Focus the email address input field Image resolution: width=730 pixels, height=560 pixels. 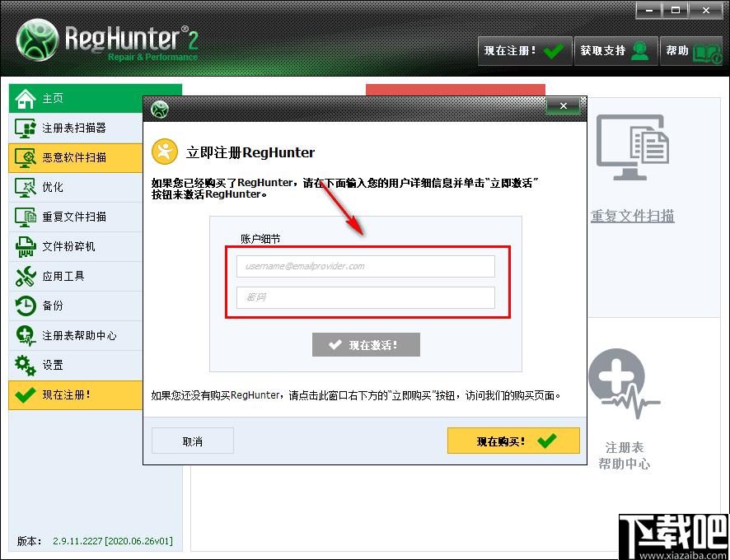pos(366,266)
